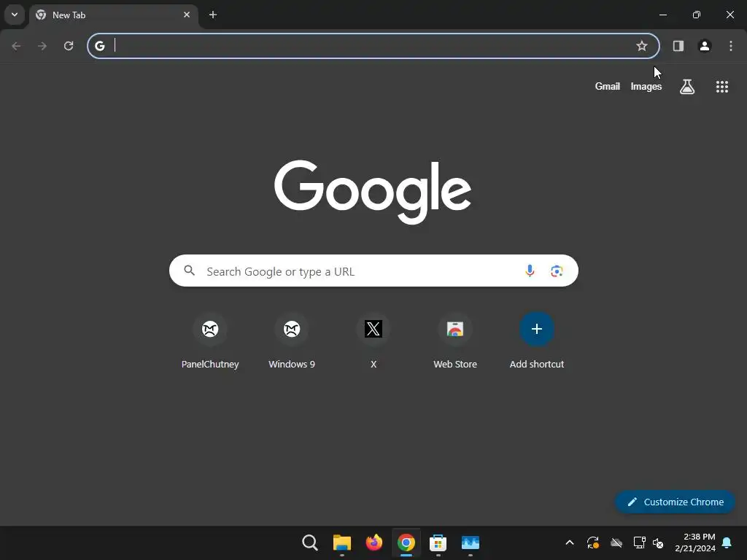Open the Windows 9 shortcut
The height and width of the screenshot is (560, 747).
click(292, 341)
